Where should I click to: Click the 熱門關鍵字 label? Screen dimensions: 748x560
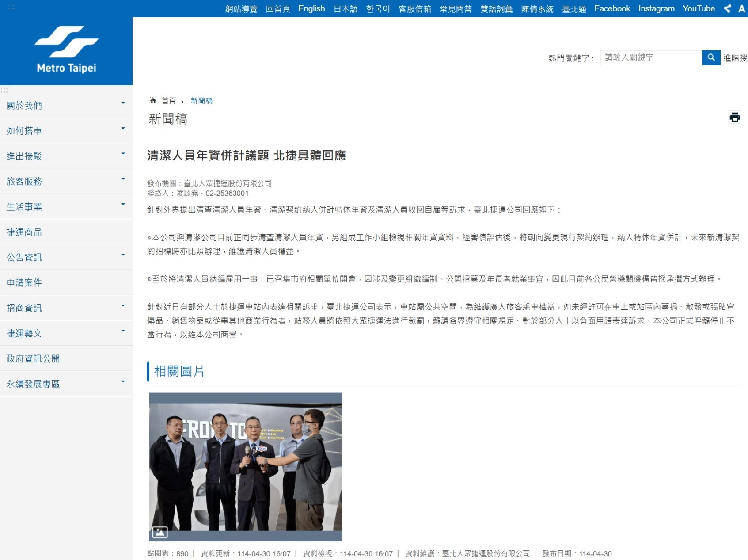click(571, 58)
